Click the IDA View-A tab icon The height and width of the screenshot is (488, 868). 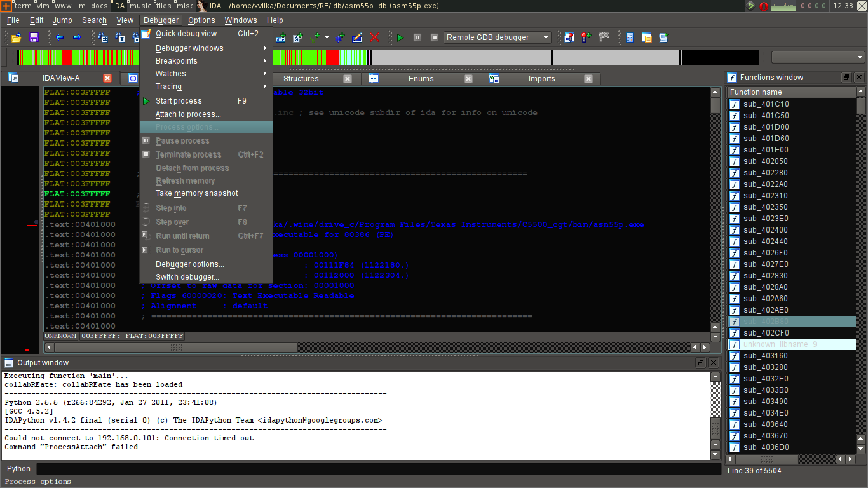pos(13,78)
